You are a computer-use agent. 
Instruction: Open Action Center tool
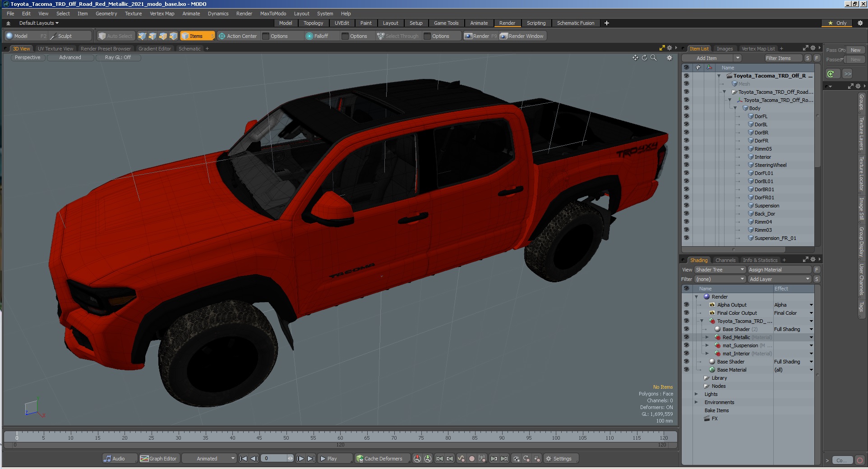(237, 36)
